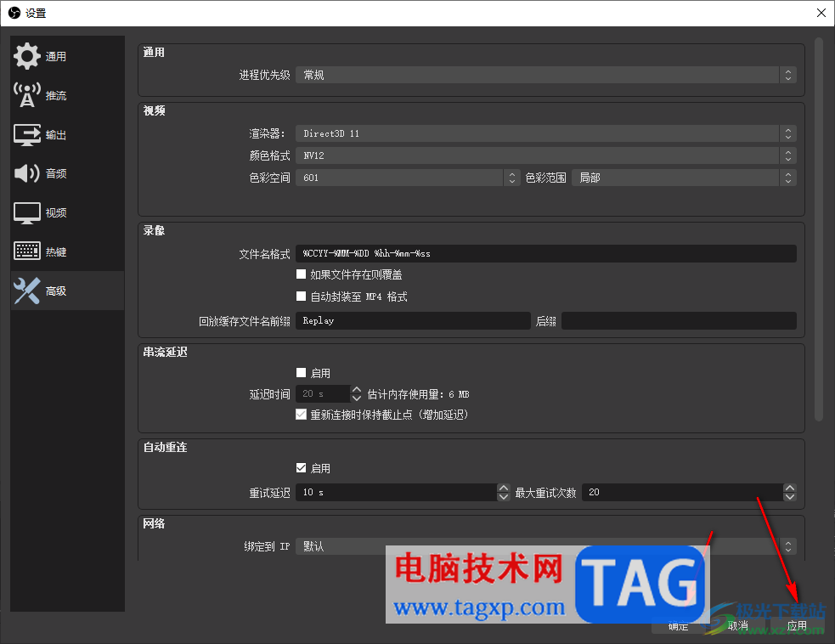Open the 色彩空间 601 dropdown
Screen dimensions: 835x644
[408, 178]
